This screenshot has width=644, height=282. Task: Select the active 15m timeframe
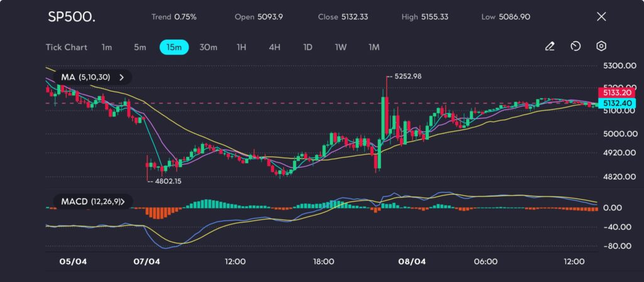[174, 47]
